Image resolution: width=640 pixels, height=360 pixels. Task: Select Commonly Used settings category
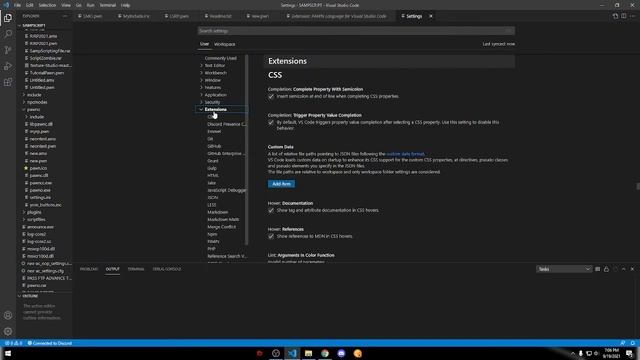[220, 58]
